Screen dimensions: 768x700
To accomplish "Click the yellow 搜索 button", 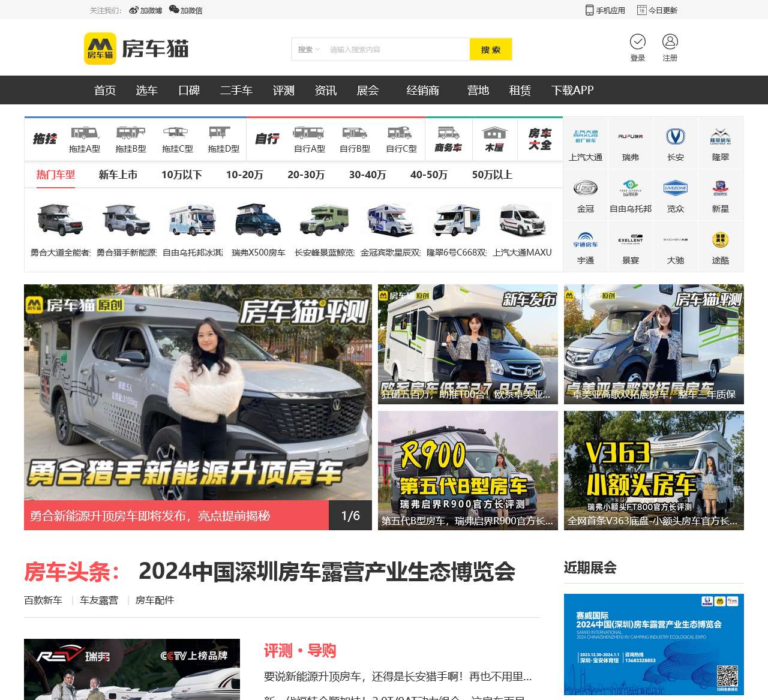I will 491,50.
